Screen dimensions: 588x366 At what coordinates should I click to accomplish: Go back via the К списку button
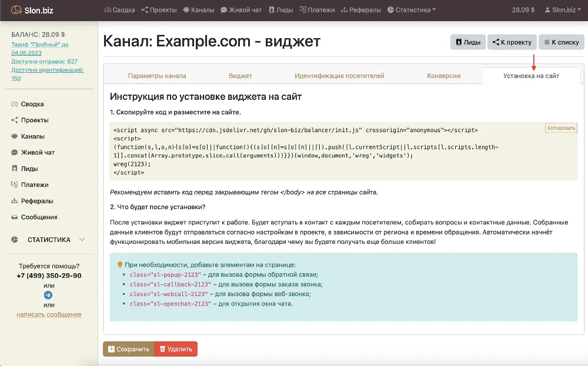pos(562,42)
